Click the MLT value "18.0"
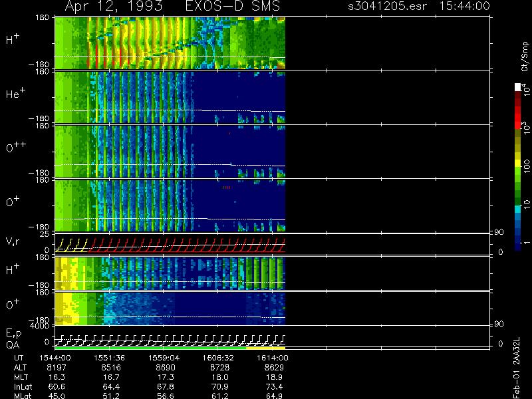Viewport: 532px width, 399px height. tap(220, 377)
